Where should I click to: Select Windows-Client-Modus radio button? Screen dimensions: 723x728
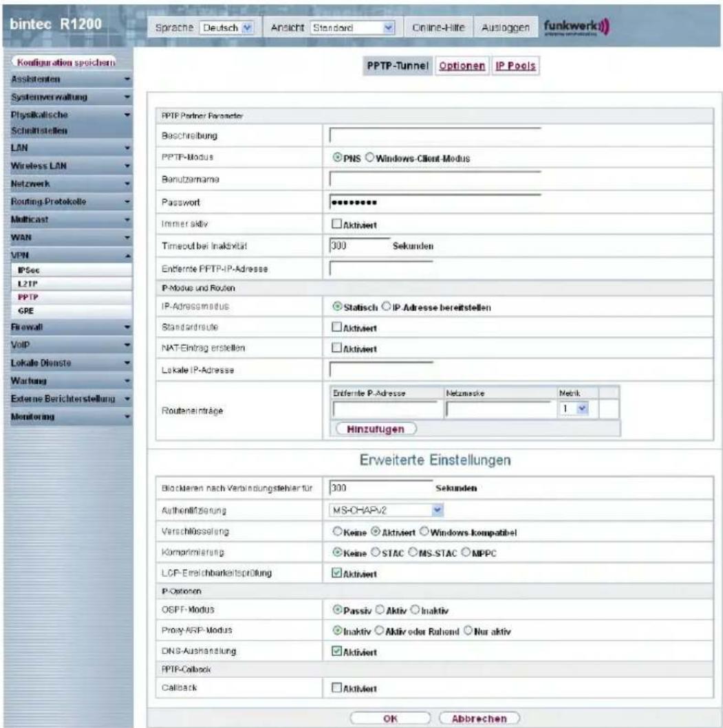[369, 157]
